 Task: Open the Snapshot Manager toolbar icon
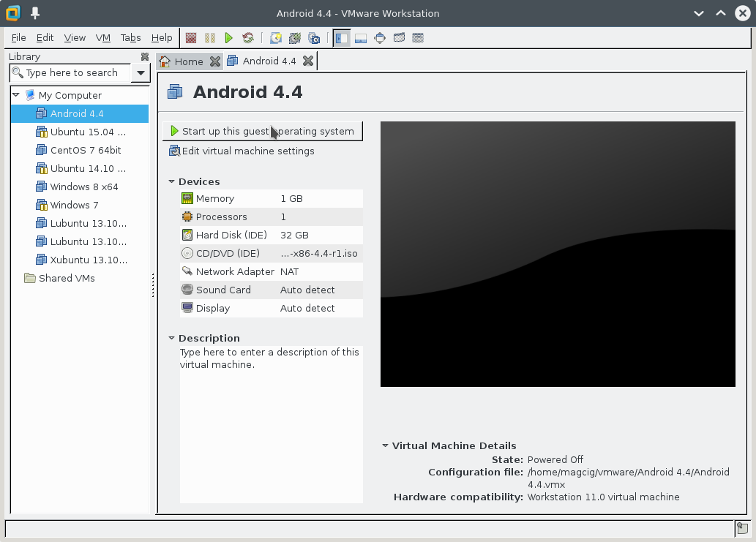314,38
